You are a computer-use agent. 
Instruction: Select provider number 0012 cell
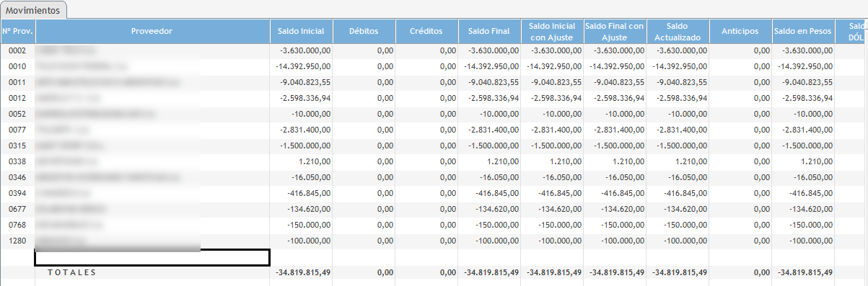17,98
